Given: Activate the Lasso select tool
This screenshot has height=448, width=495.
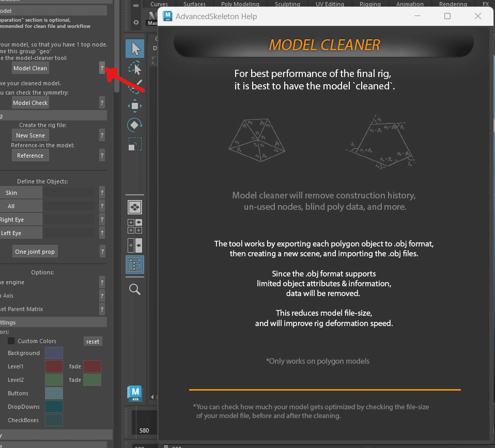Looking at the screenshot, I should click(x=135, y=68).
